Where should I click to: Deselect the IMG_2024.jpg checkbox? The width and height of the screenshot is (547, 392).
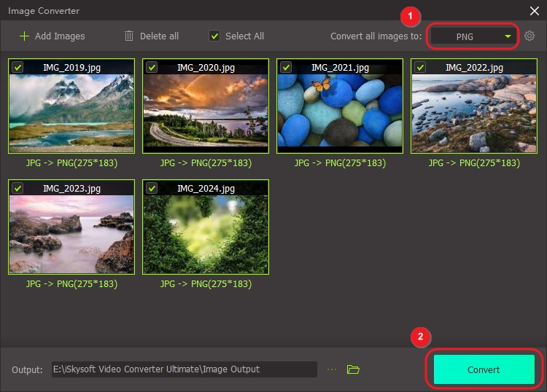tap(152, 188)
